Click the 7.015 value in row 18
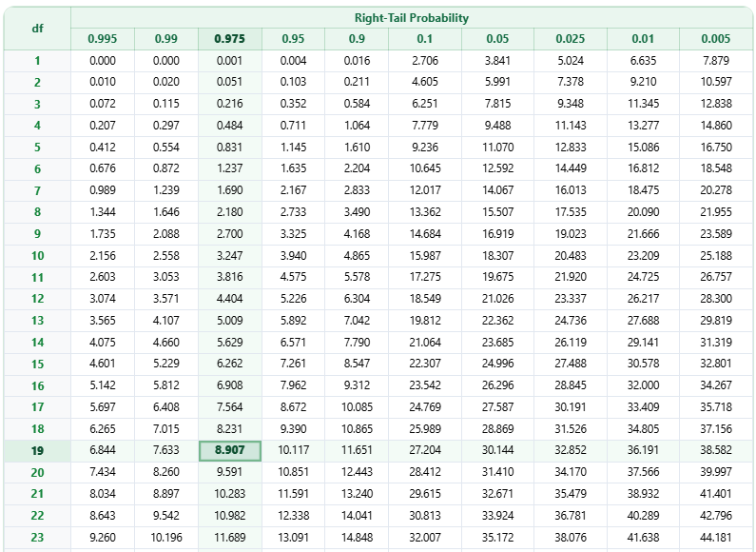 tap(166, 429)
